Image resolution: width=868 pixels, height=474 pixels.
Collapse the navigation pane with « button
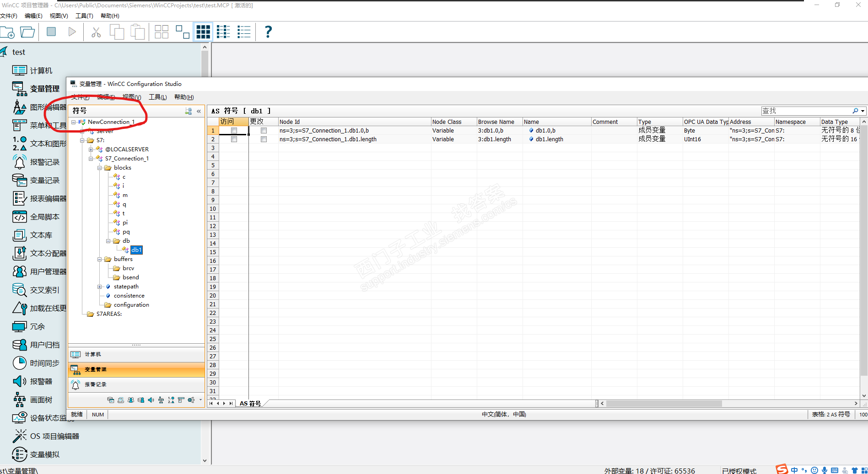point(199,111)
